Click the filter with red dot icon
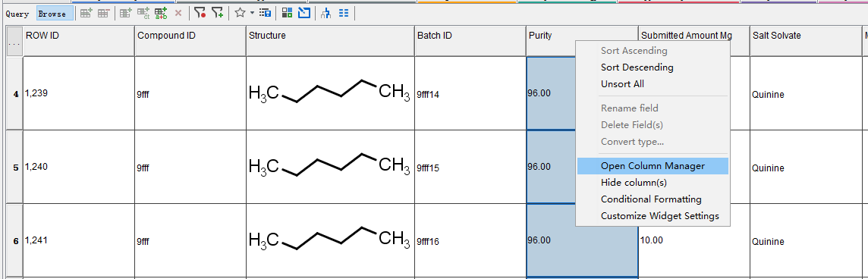 (200, 13)
